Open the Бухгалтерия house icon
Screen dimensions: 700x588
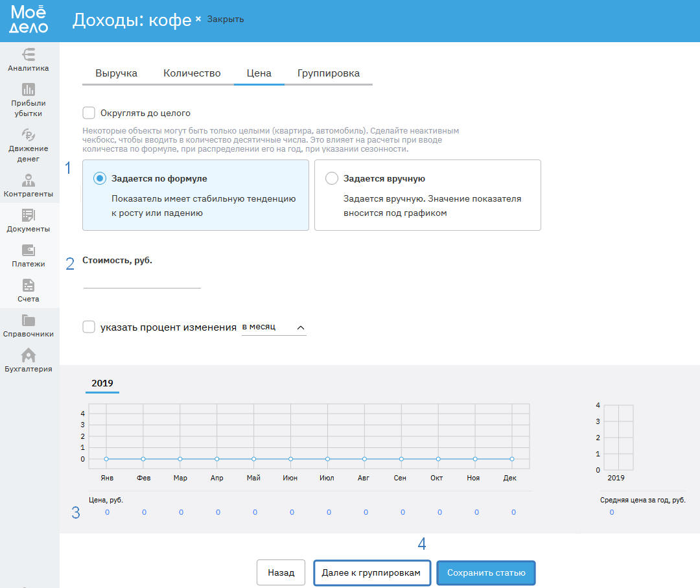point(29,355)
